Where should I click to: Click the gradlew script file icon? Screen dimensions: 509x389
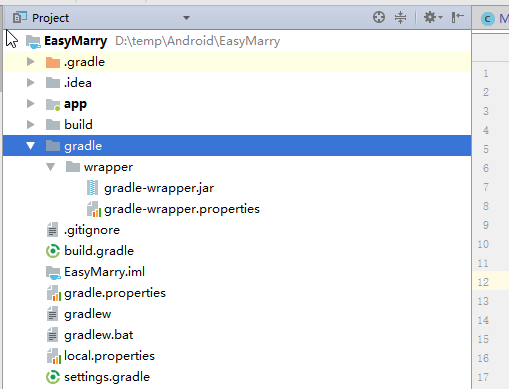click(52, 314)
